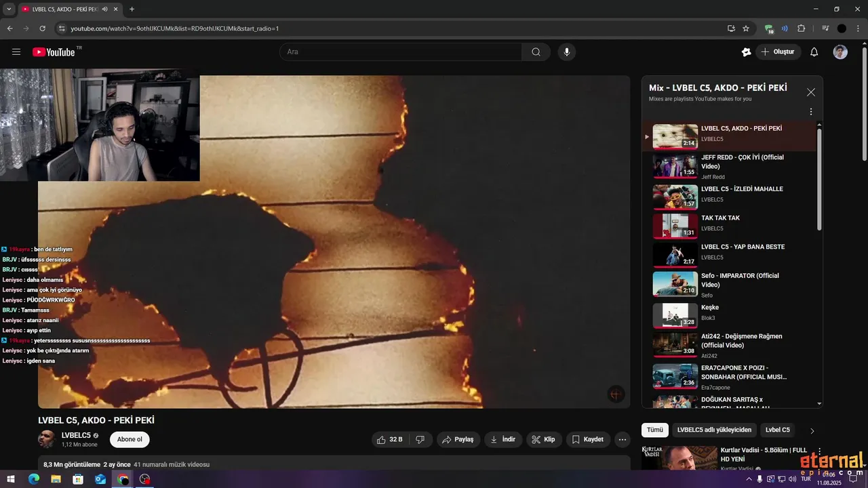Open the Windows Start menu
The image size is (868, 488).
(x=12, y=479)
